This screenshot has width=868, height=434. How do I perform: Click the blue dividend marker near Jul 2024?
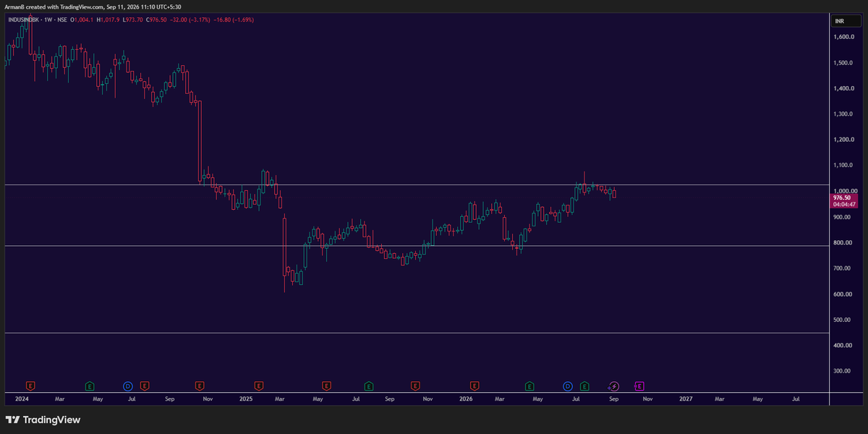coord(127,386)
